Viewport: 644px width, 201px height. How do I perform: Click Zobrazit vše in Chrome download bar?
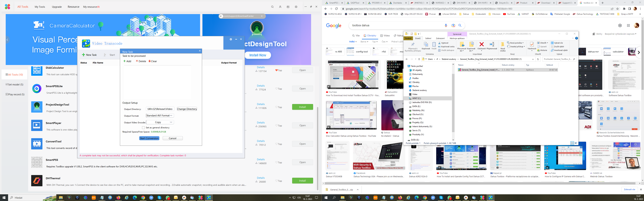629,189
